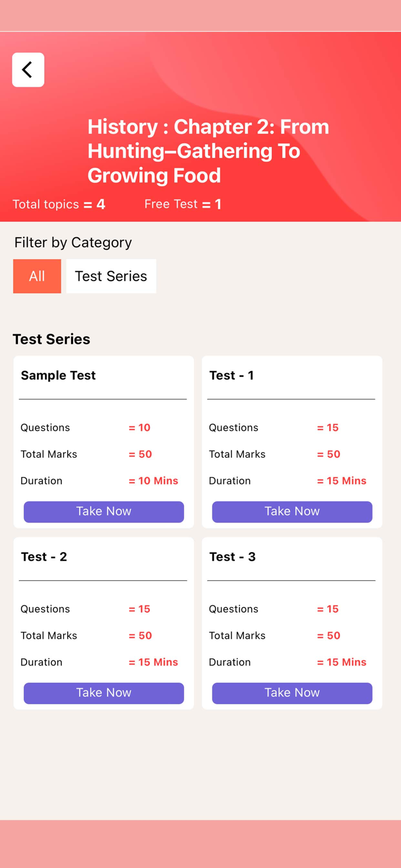The image size is (401, 868).
Task: Start Test - 1 with Take Now
Action: [292, 512]
